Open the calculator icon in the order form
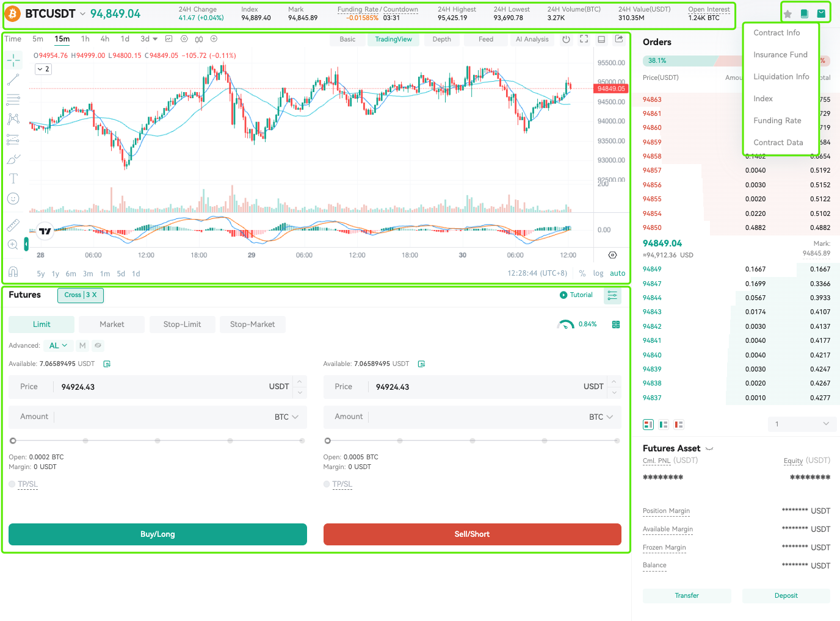 (616, 325)
